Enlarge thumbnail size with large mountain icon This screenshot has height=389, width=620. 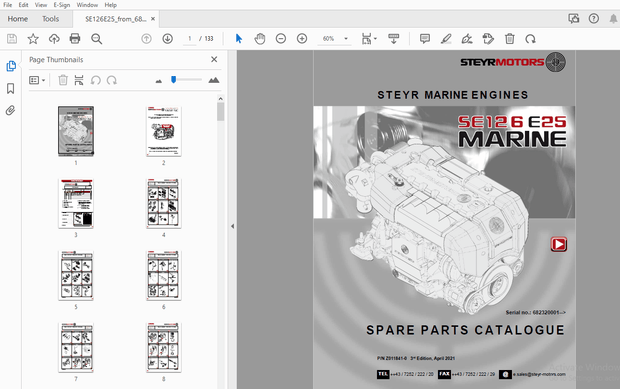214,80
